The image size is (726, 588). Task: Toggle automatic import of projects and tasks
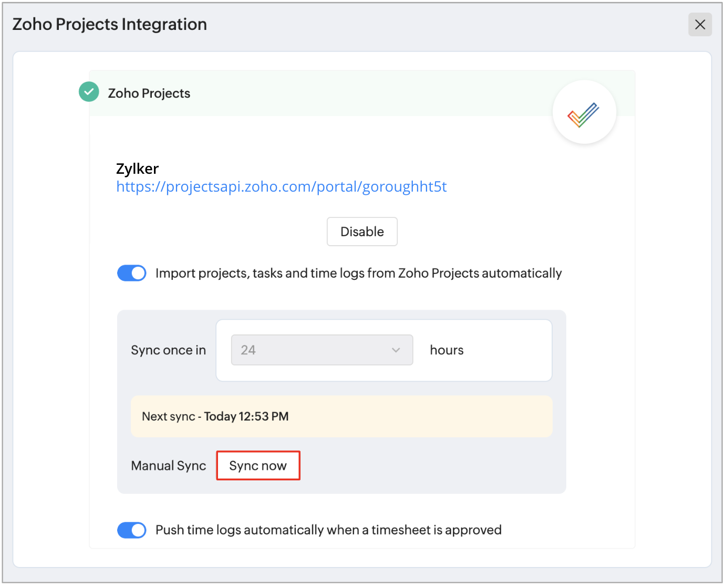coord(132,273)
